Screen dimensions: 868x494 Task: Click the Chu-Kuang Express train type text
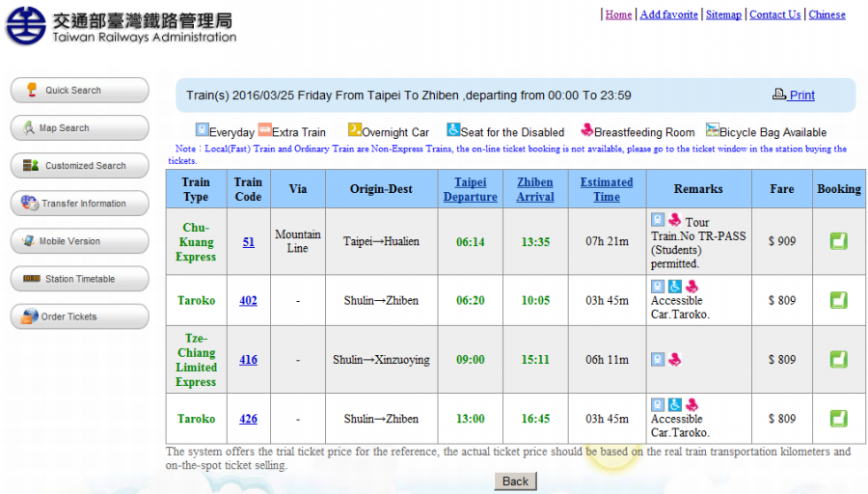(196, 242)
